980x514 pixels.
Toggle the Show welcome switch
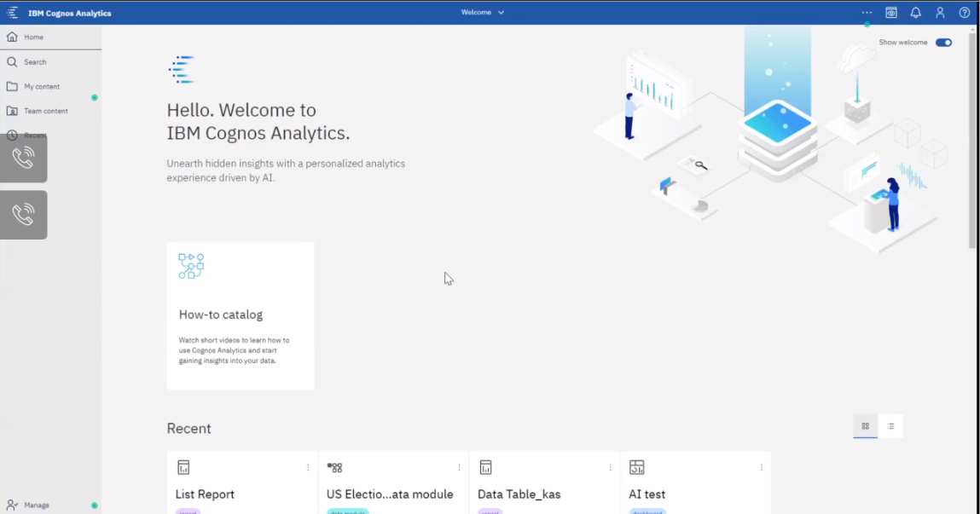(x=943, y=43)
